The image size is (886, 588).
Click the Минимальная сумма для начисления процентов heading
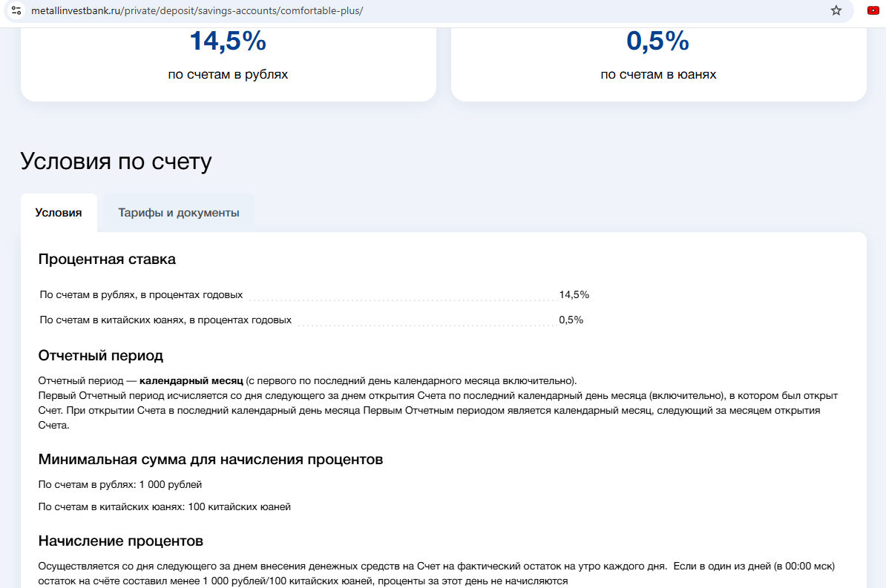click(x=210, y=460)
